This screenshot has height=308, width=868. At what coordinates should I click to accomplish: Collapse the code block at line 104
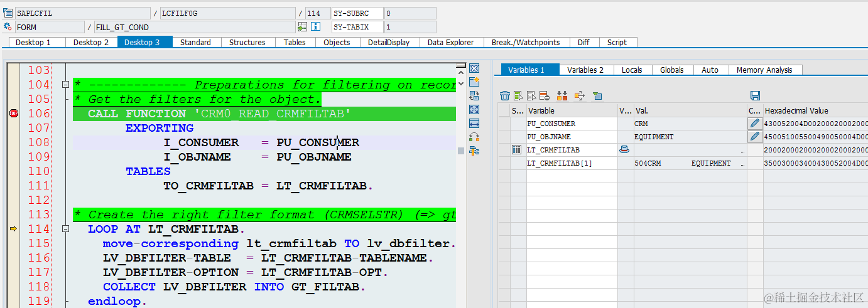tap(65, 85)
